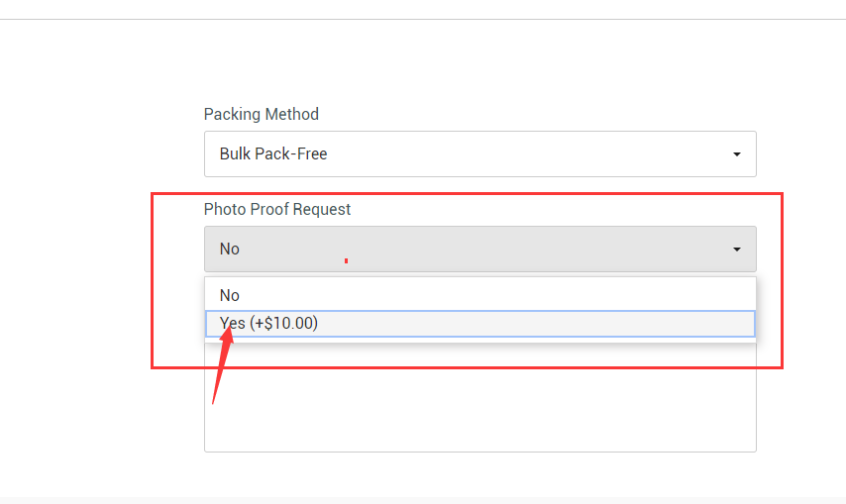
Task: Click the horizontal divider line at top
Action: point(423,20)
